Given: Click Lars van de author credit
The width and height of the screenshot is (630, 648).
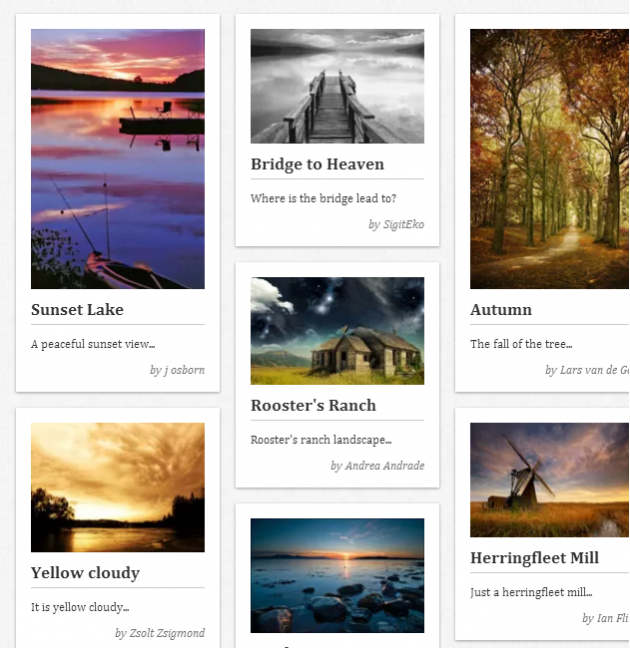Looking at the screenshot, I should (588, 370).
